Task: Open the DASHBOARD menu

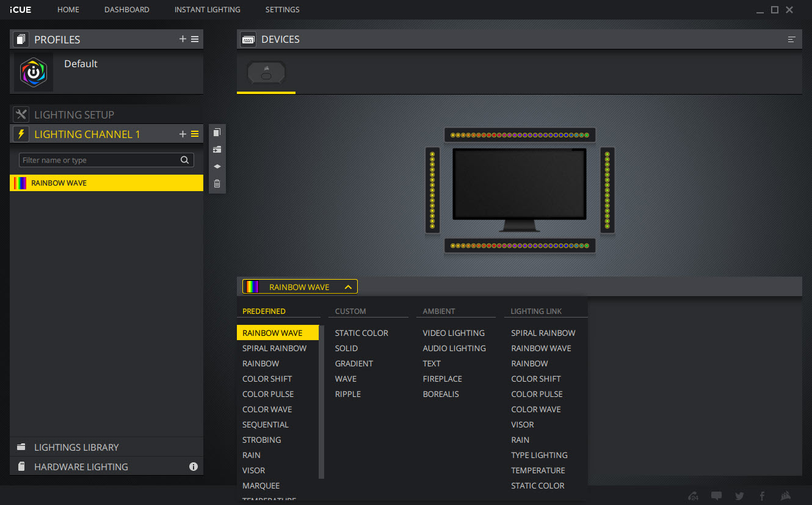Action: pyautogui.click(x=127, y=10)
